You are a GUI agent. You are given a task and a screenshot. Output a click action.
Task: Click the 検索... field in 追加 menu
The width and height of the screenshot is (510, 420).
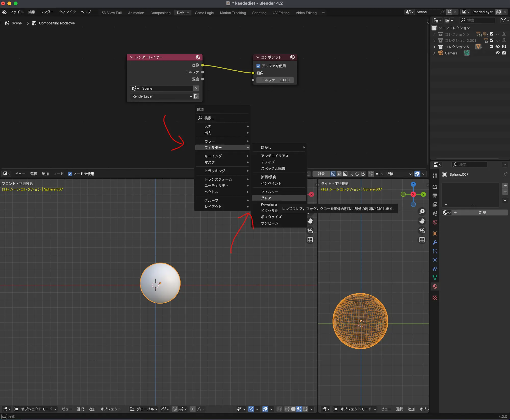pyautogui.click(x=222, y=118)
